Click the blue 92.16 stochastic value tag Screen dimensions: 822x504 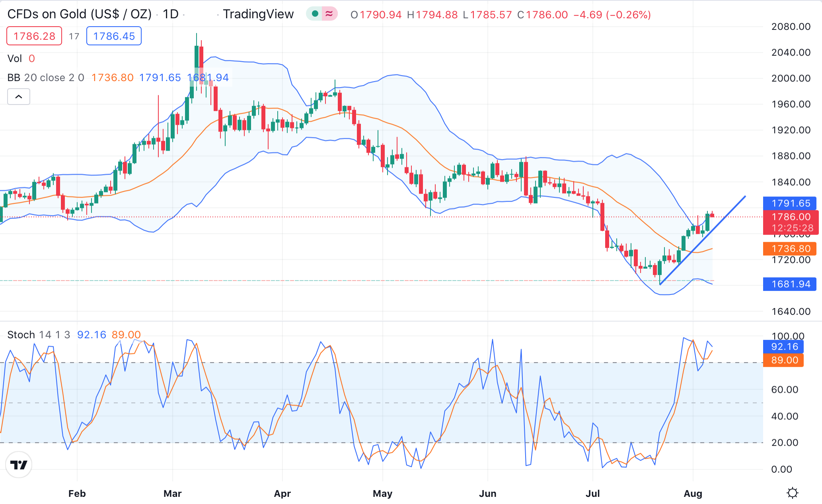[783, 347]
